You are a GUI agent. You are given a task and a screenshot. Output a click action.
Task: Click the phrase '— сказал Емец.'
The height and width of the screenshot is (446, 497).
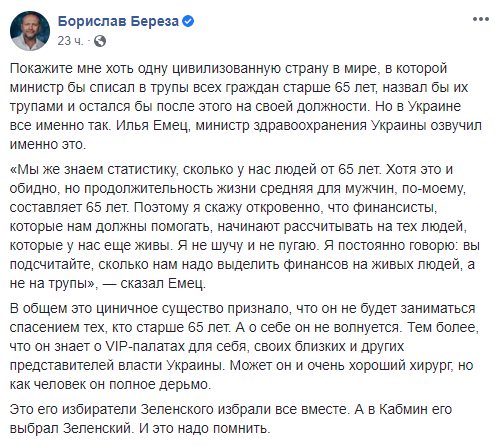[x=154, y=283]
